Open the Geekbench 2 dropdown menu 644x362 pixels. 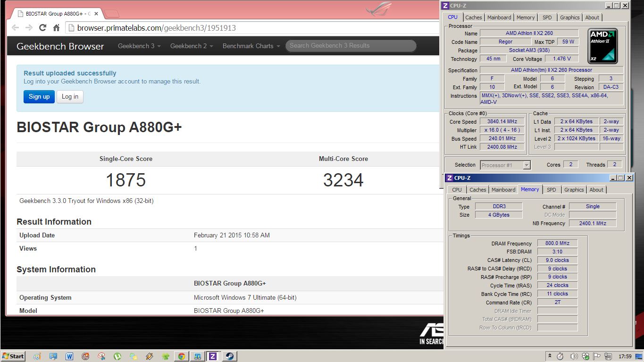tap(192, 46)
